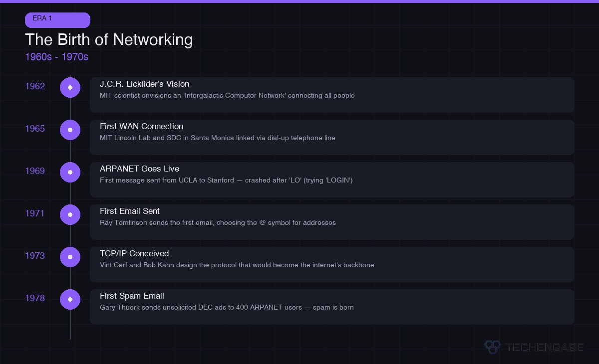Select the ARPANET Goes Live entry
Screen dimensions: 599x364
[332, 180]
